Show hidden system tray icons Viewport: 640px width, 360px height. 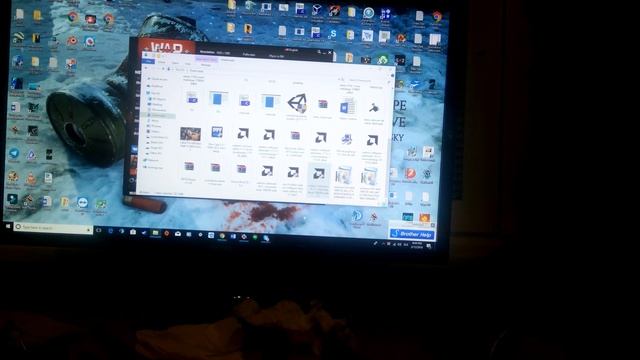[x=383, y=244]
